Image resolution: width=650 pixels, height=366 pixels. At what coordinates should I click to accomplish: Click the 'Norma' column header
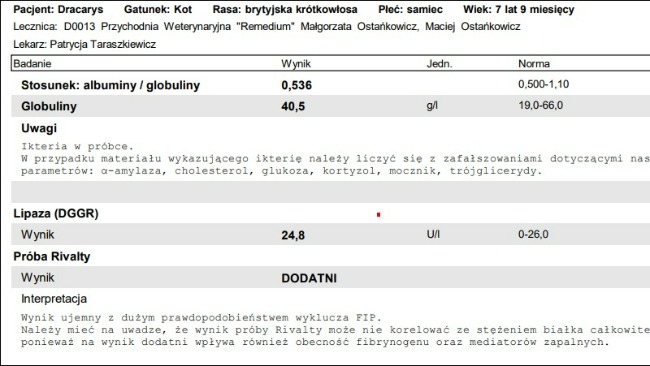click(534, 64)
